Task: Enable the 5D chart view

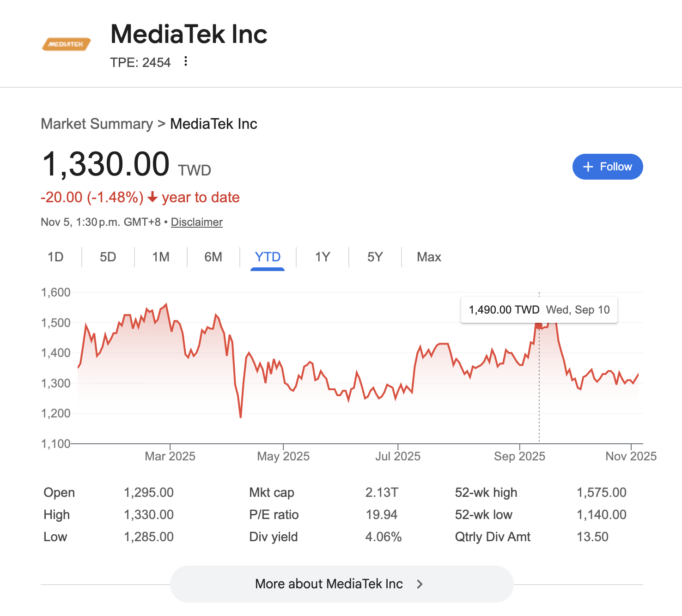Action: [x=108, y=257]
